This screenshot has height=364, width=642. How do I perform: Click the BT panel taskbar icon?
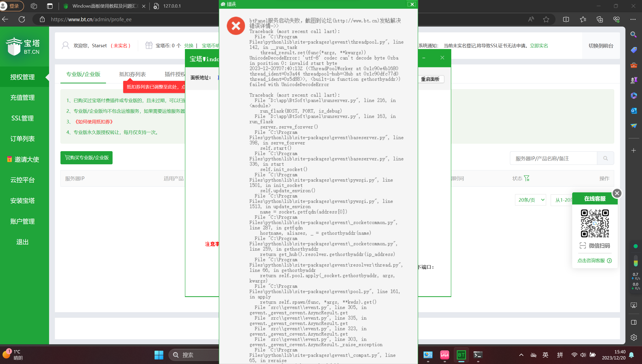(x=461, y=355)
